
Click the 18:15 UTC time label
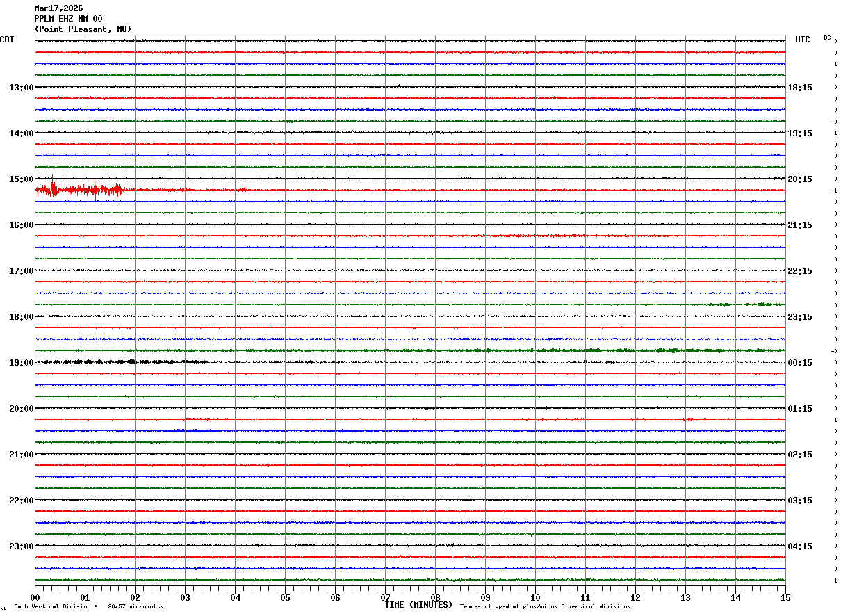tap(800, 88)
